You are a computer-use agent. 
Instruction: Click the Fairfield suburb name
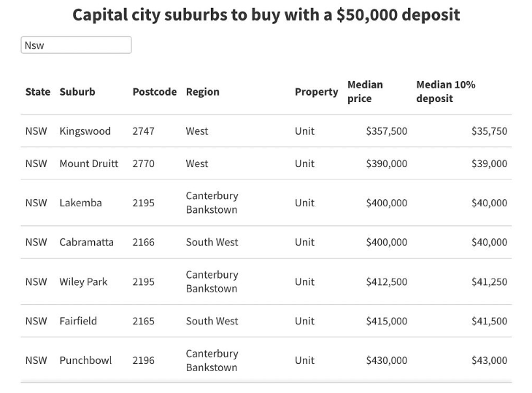click(78, 321)
